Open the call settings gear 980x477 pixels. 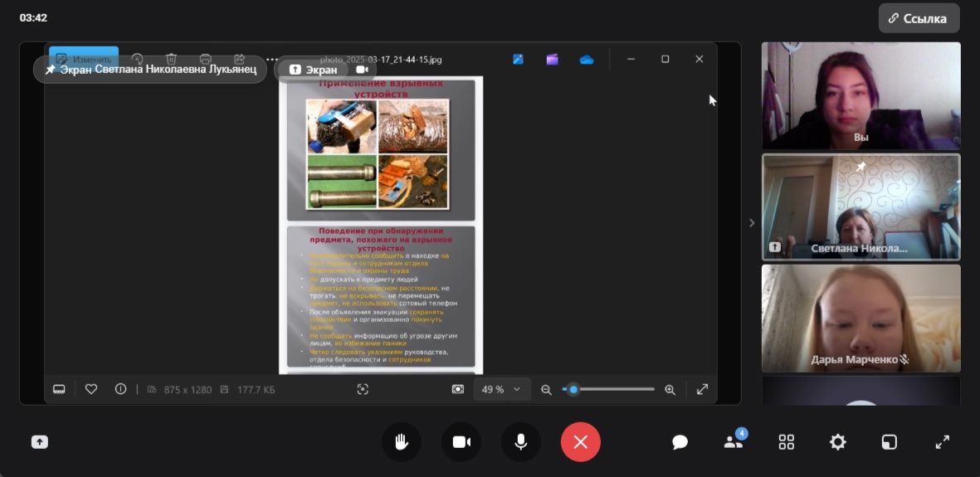point(837,442)
